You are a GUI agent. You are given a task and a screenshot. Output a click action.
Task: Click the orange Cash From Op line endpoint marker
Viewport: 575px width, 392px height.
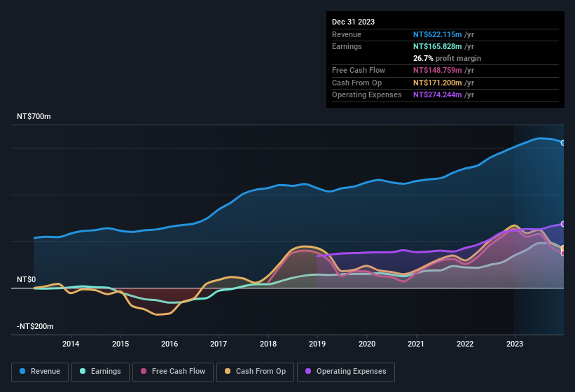pos(563,248)
